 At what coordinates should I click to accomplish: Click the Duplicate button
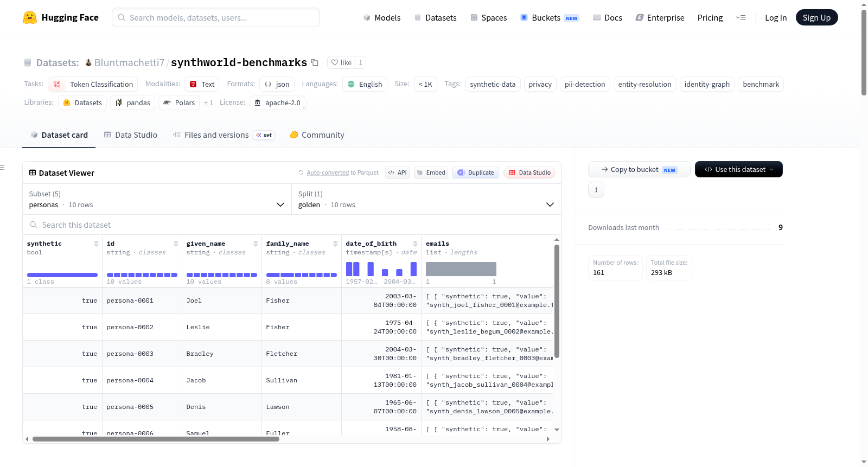476,172
